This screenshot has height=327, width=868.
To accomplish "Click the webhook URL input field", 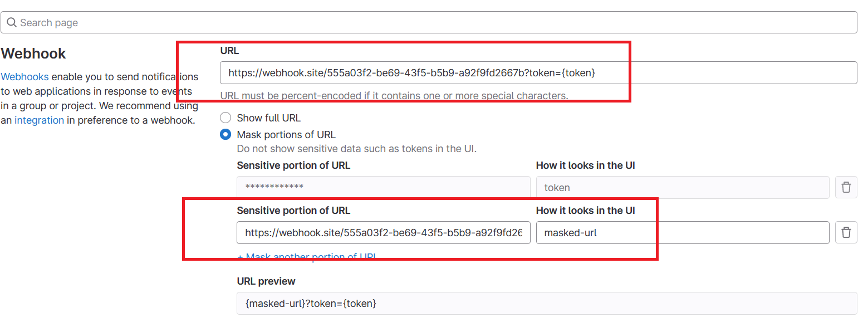I will (538, 73).
